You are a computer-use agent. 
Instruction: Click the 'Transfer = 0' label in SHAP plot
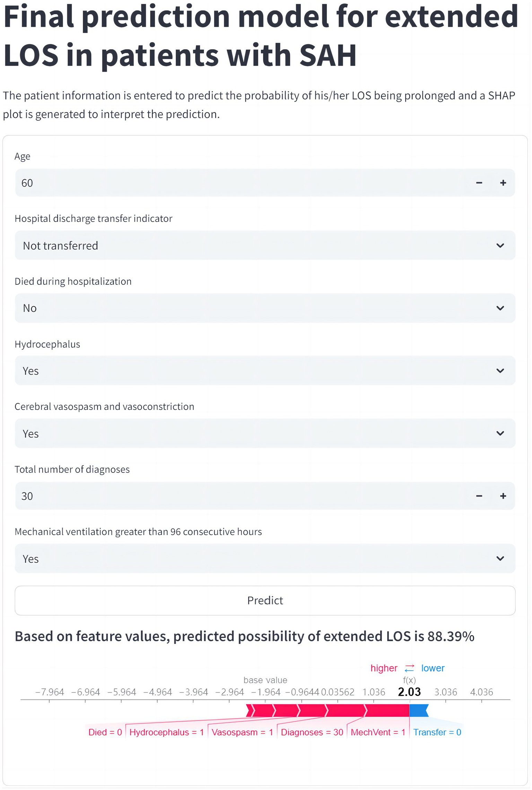point(437,732)
